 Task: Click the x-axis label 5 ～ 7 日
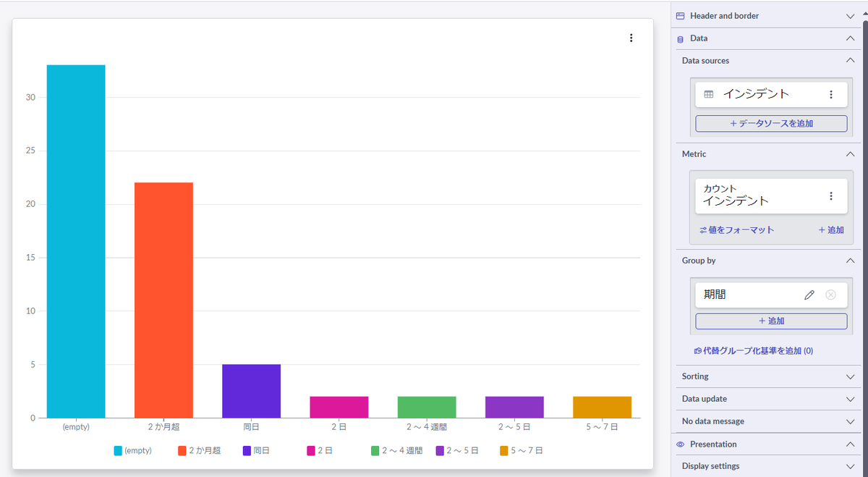[x=603, y=427]
